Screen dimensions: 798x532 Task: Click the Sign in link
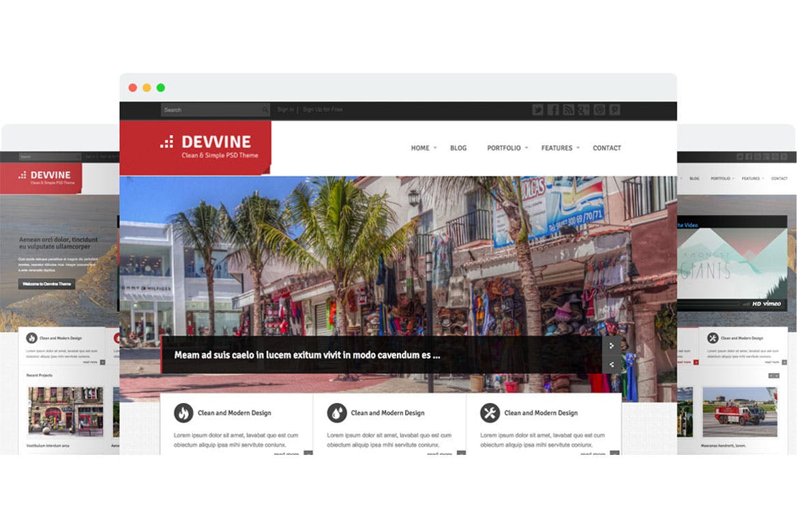tap(286, 109)
